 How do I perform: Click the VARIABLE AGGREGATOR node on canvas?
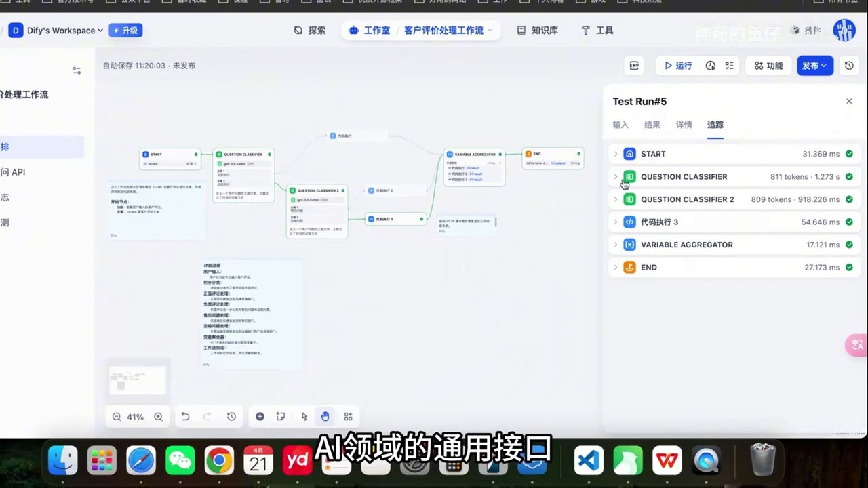(474, 167)
